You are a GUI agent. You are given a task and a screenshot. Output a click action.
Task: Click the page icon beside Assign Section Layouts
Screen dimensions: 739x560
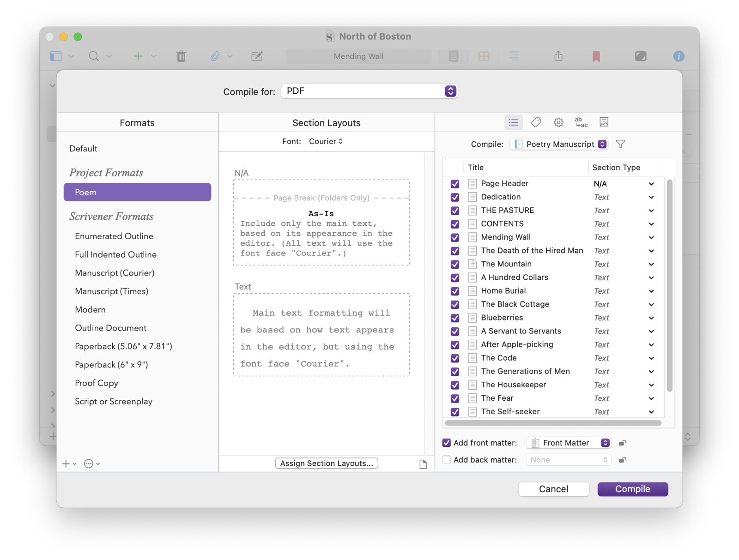[x=423, y=464]
